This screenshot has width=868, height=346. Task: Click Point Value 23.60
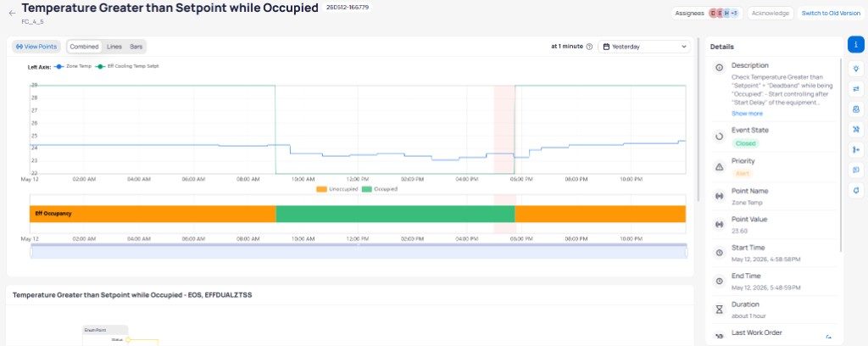click(x=738, y=232)
